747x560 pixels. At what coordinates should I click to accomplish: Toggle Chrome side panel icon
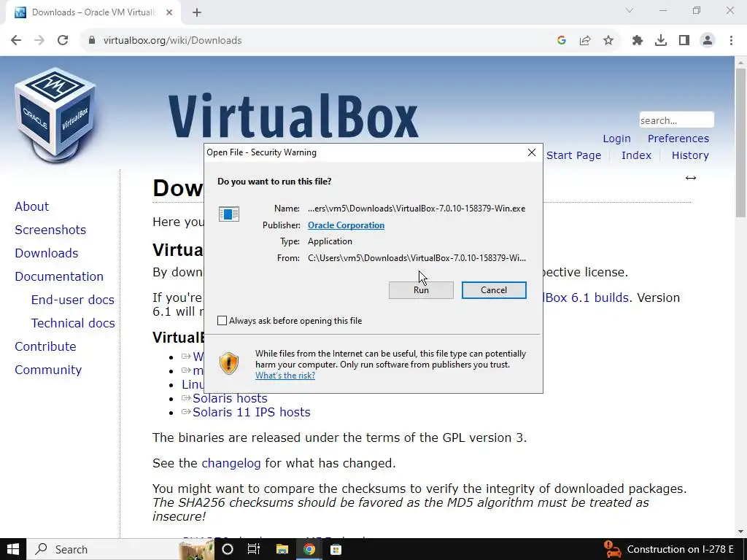tap(684, 41)
